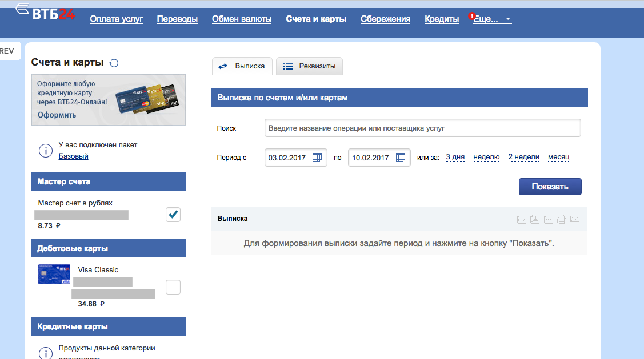The width and height of the screenshot is (644, 359).
Task: Select the Выписка tab
Action: [242, 66]
